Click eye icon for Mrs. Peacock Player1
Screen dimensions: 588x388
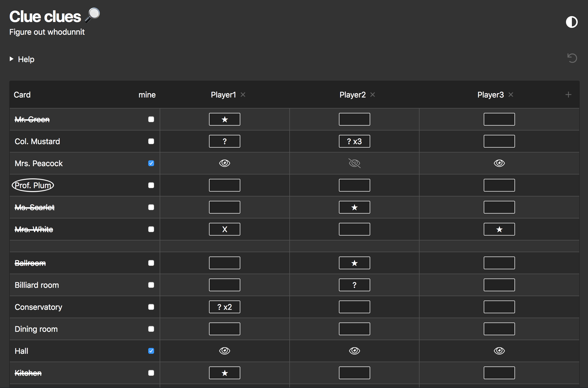click(224, 163)
